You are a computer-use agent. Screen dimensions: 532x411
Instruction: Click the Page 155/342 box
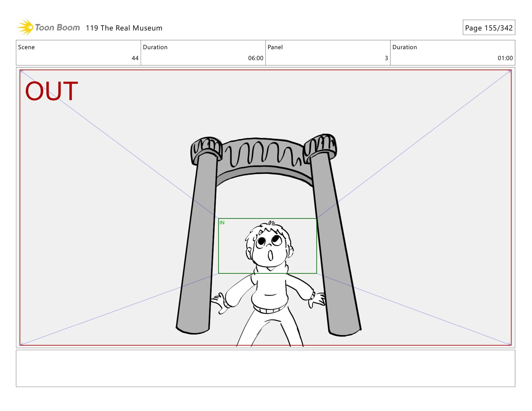(x=488, y=28)
